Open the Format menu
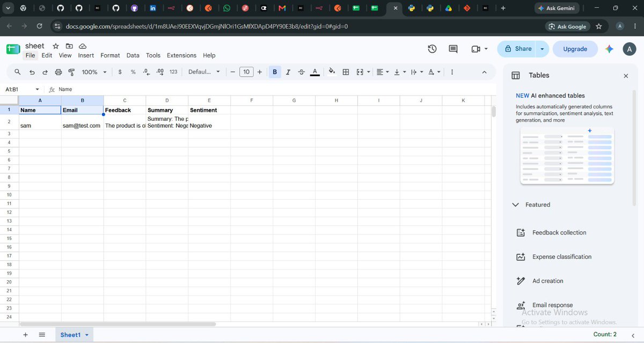Image resolution: width=644 pixels, height=343 pixels. point(111,55)
